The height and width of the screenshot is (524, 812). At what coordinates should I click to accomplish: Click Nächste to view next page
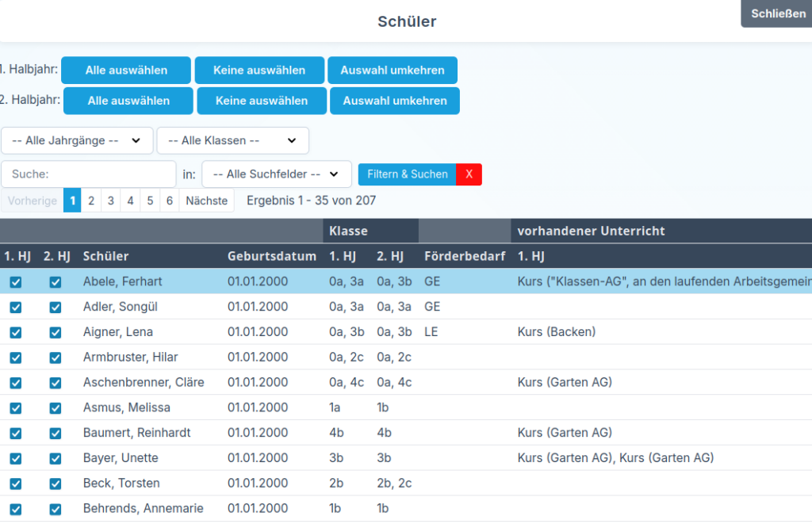(206, 201)
